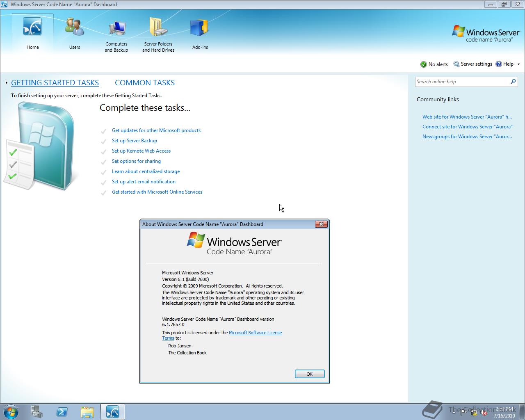
Task: Click the No alerts status icon
Action: (x=424, y=64)
